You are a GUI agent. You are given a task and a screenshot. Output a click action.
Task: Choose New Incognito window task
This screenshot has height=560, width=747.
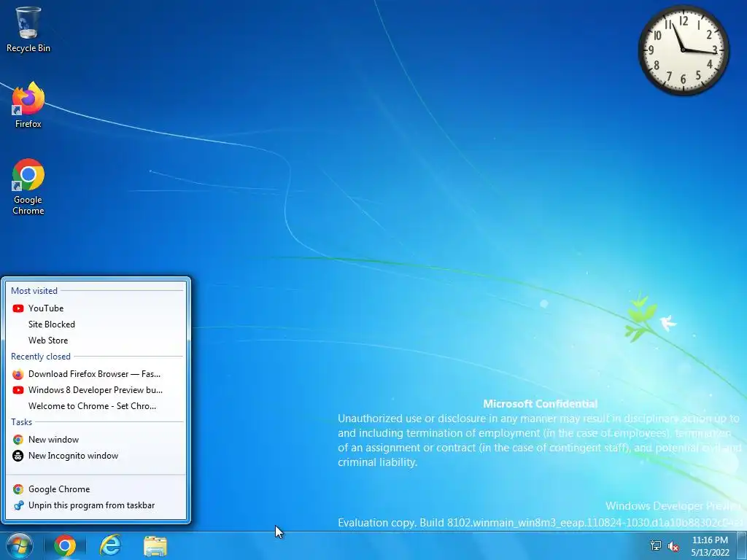pos(97,456)
